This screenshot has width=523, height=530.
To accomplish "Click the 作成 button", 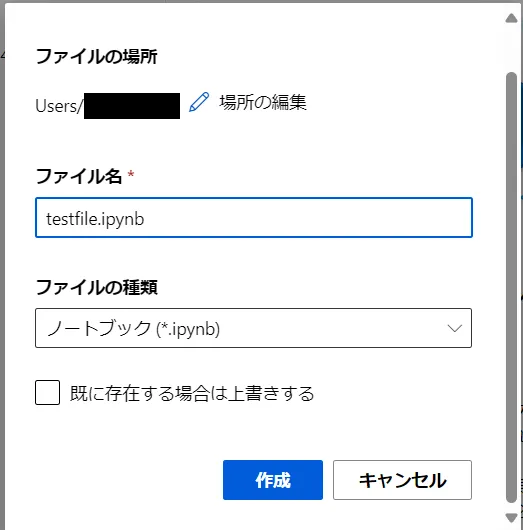I will [273, 480].
